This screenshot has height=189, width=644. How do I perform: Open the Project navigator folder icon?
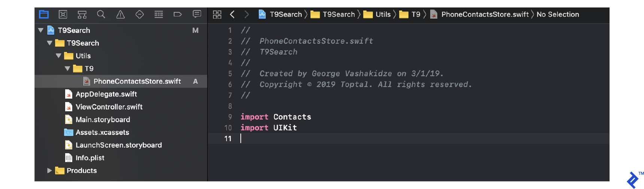click(x=44, y=15)
